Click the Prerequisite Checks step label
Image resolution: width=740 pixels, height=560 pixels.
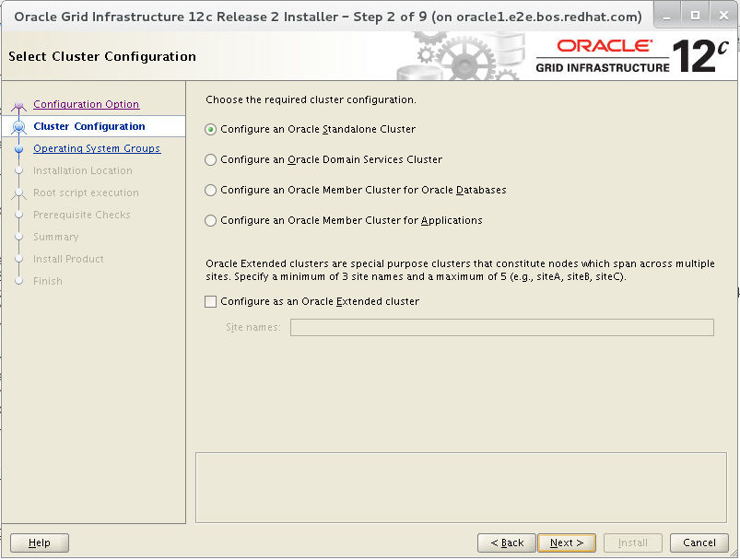(82, 216)
